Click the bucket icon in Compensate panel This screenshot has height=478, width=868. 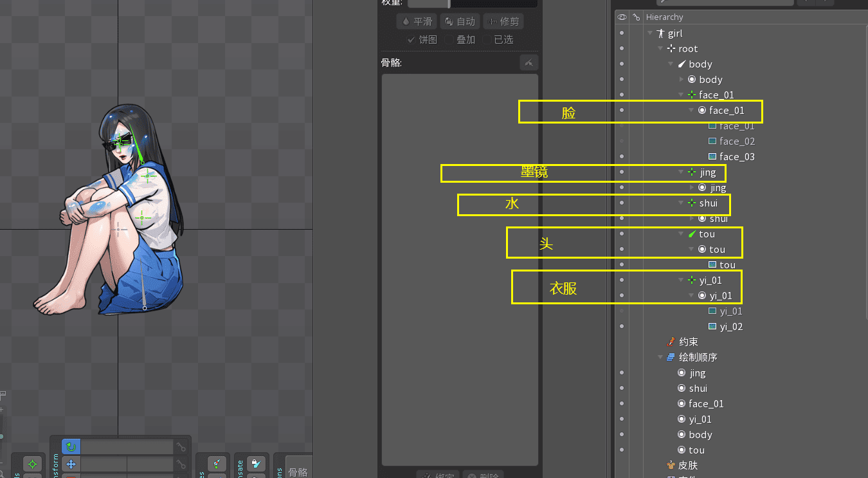tap(256, 463)
